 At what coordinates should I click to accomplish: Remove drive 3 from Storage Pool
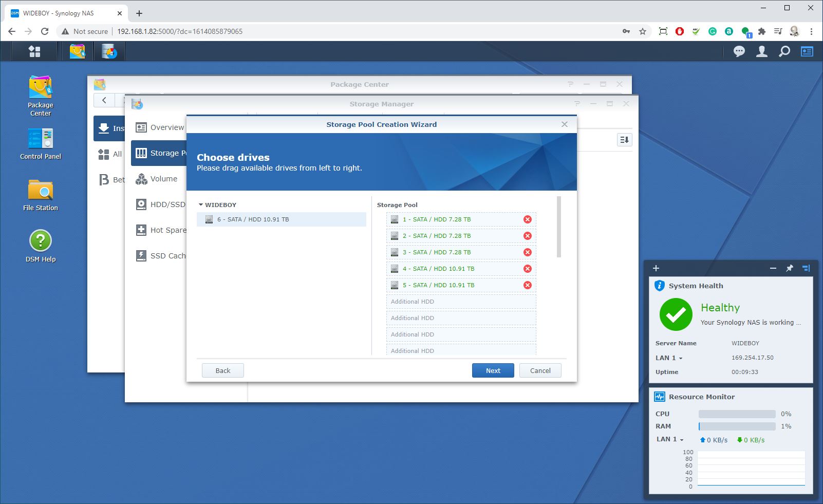[x=528, y=252]
